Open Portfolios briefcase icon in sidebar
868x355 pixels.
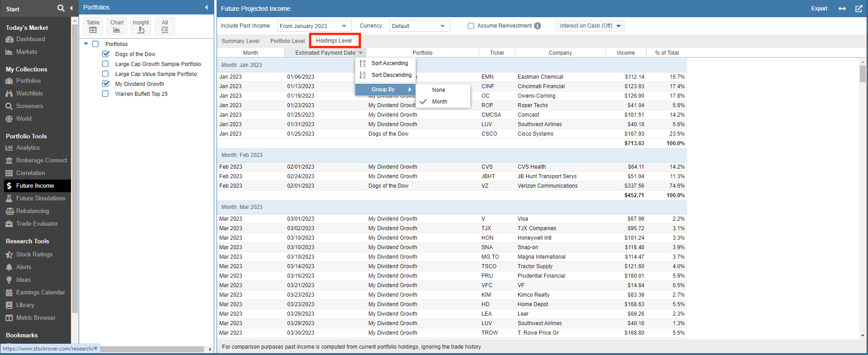point(9,81)
